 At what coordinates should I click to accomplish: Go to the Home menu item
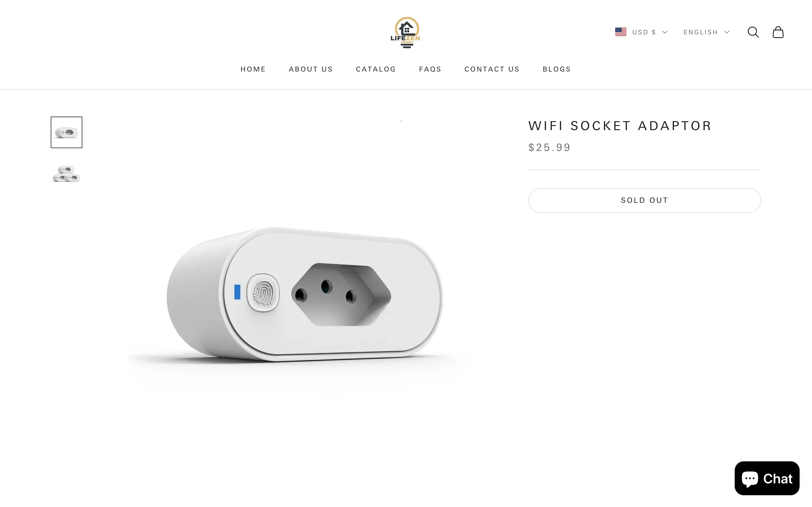tap(253, 69)
